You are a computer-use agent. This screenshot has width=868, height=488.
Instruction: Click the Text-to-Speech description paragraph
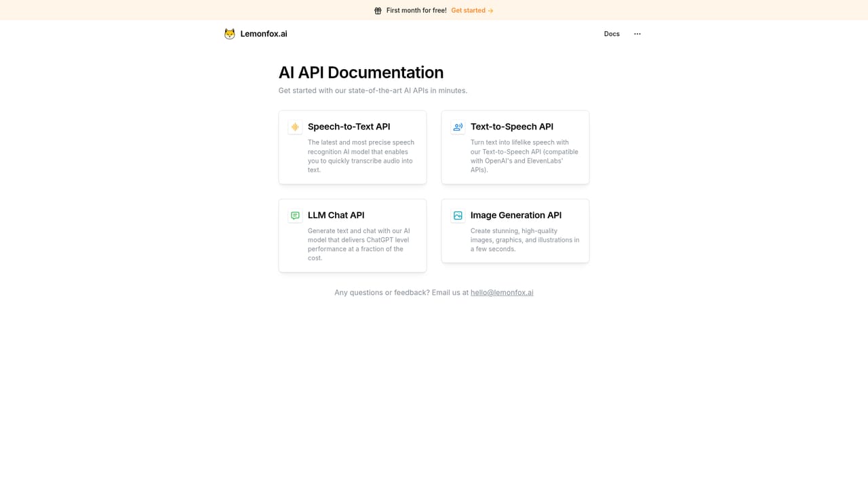pos(525,156)
